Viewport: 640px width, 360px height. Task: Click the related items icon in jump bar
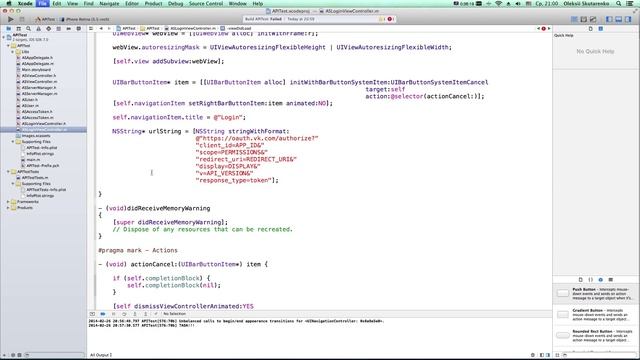click(x=91, y=29)
